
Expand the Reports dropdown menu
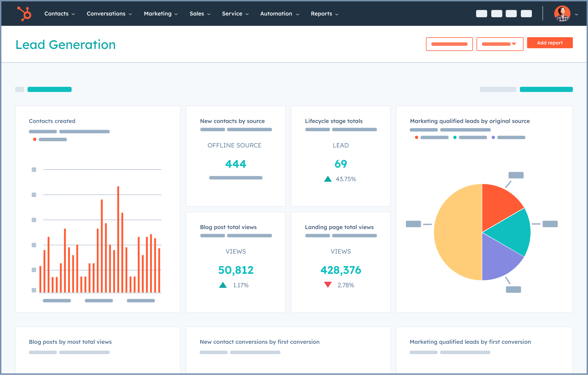tap(325, 13)
